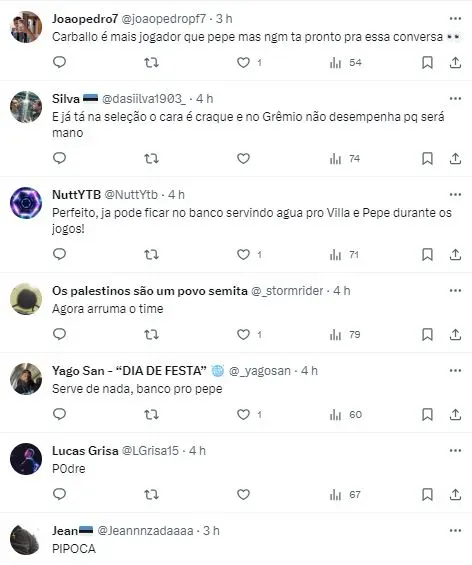
Task: Open NuttYTB's profile avatar
Action: (x=26, y=203)
